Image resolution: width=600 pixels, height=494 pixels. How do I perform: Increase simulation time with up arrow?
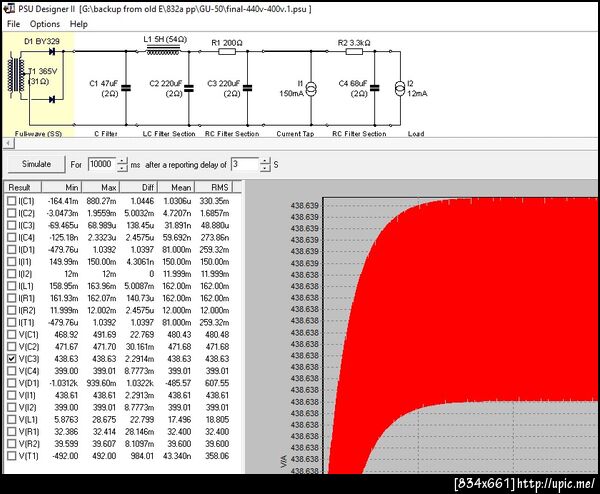tap(122, 160)
